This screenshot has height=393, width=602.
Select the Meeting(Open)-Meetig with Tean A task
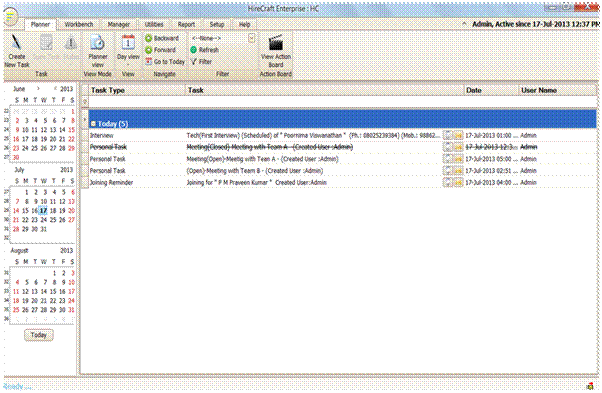[x=262, y=159]
